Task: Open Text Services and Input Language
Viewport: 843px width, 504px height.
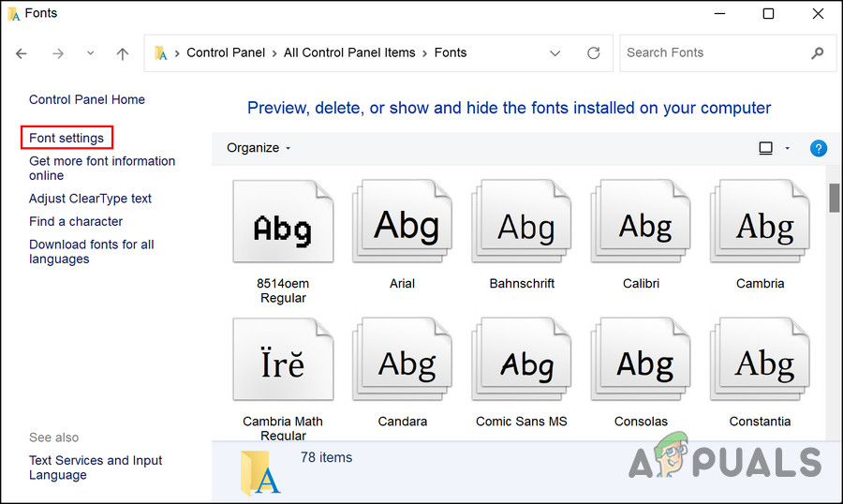Action: [96, 467]
